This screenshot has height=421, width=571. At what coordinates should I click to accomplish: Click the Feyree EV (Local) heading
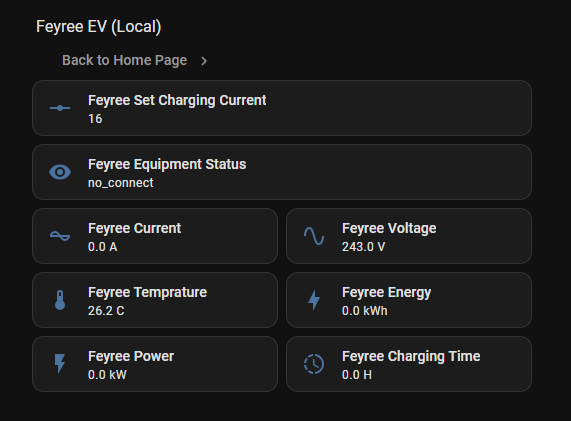(98, 27)
